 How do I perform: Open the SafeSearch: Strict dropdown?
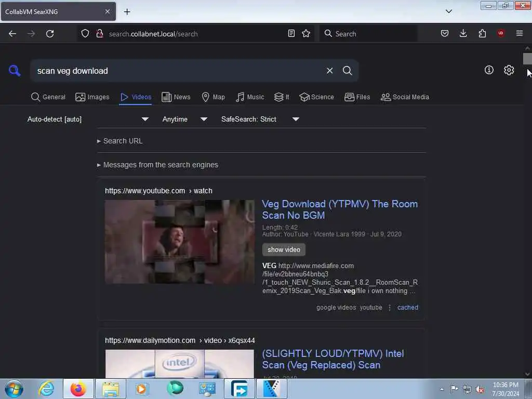(260, 119)
